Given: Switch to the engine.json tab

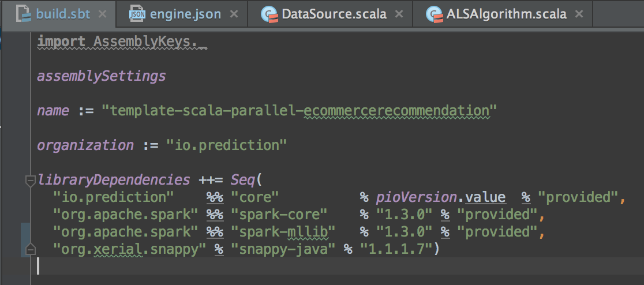Looking at the screenshot, I should [185, 14].
